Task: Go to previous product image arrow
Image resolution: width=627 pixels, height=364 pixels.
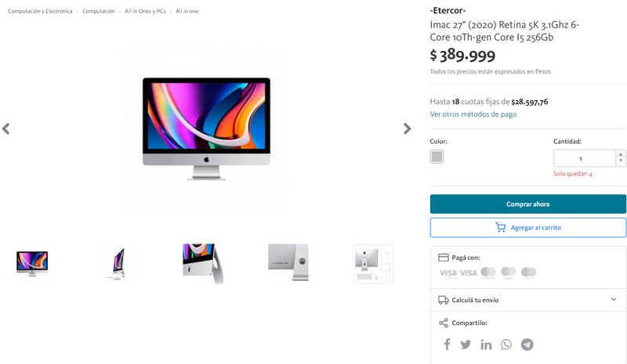Action: [x=6, y=128]
